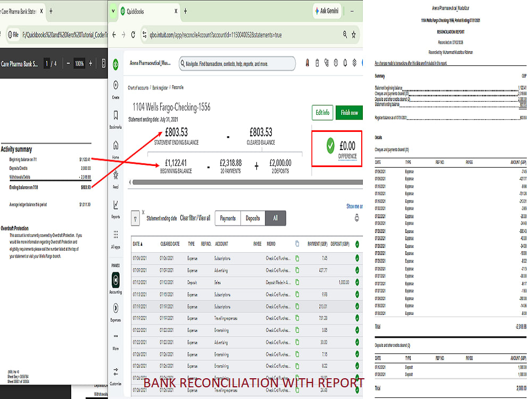Click the attachment column header icon
This screenshot has height=399, width=532.
point(297,244)
